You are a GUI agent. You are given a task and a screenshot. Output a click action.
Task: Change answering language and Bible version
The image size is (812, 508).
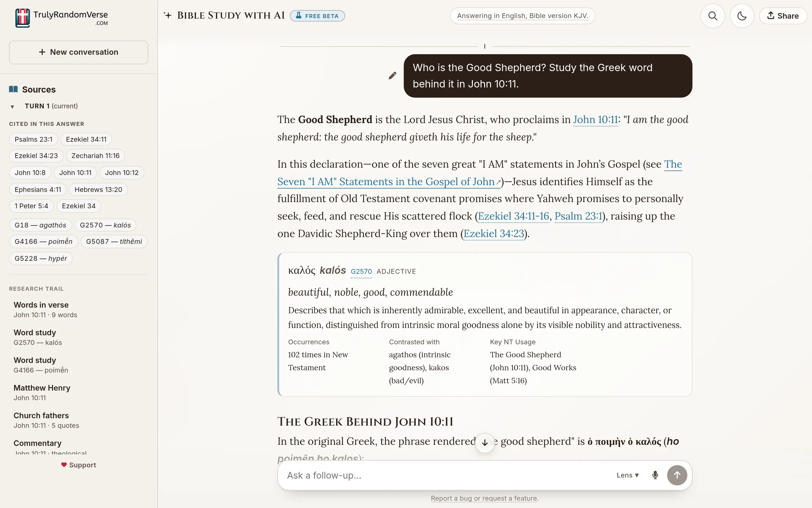click(x=522, y=16)
